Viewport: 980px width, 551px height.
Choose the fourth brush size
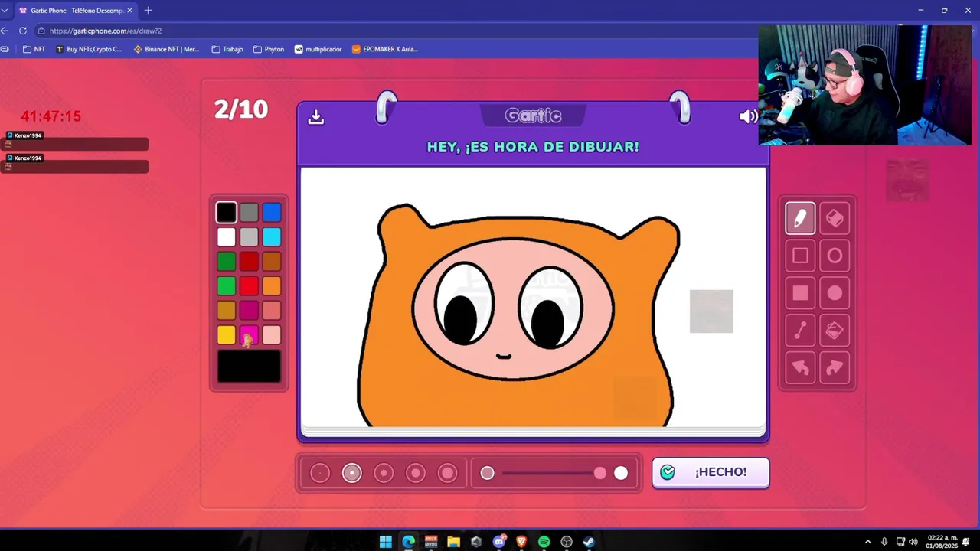[416, 473]
